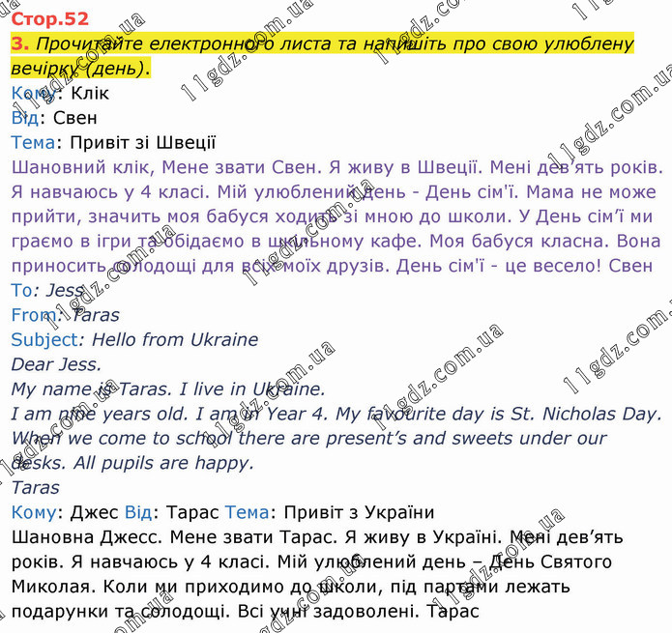Click the "From" label of the English email
This screenshot has height=633, width=672.
tap(33, 315)
